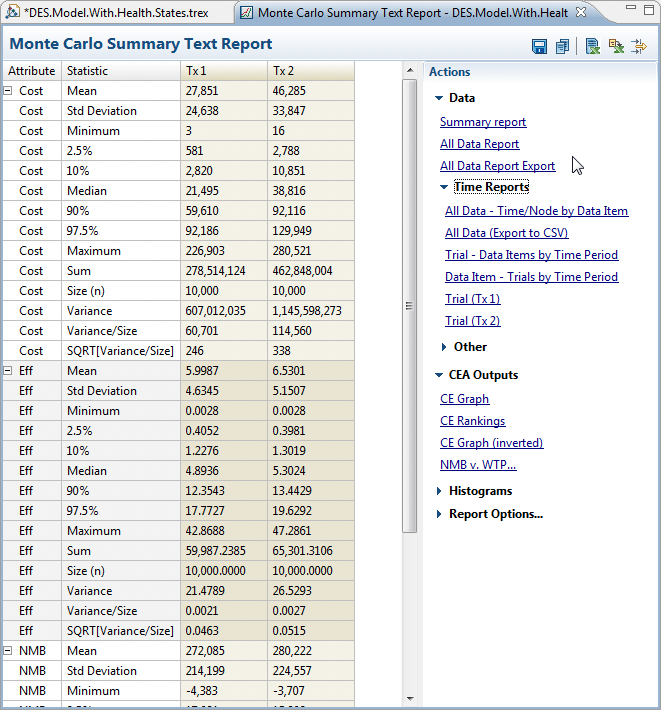Export the report document to Excel
Screen dimensions: 661x710
(x=592, y=46)
